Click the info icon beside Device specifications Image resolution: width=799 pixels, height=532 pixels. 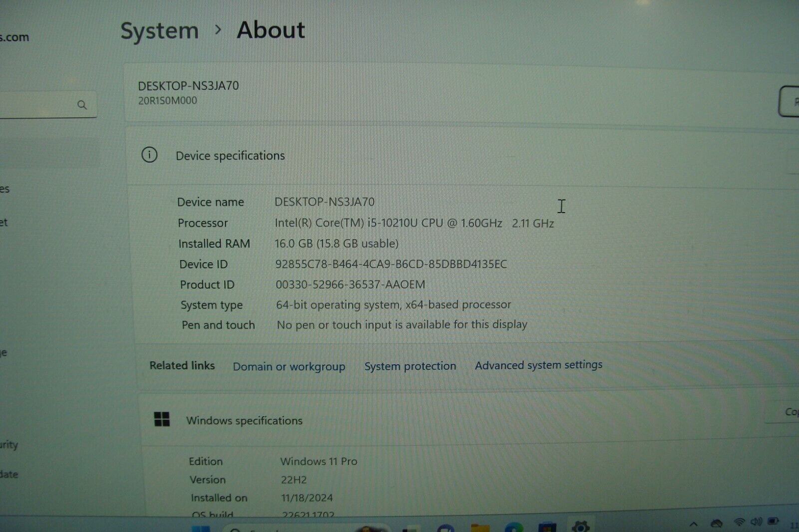[149, 155]
